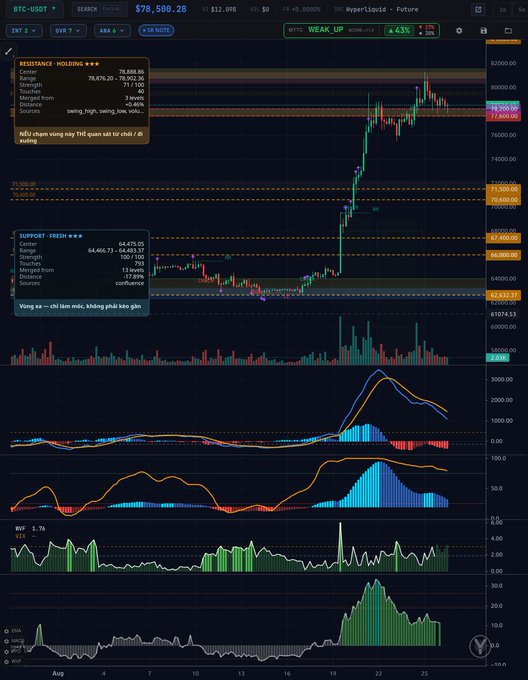This screenshot has width=528, height=680.
Task: Click the 67,400.00 orange price tag
Action: (504, 238)
